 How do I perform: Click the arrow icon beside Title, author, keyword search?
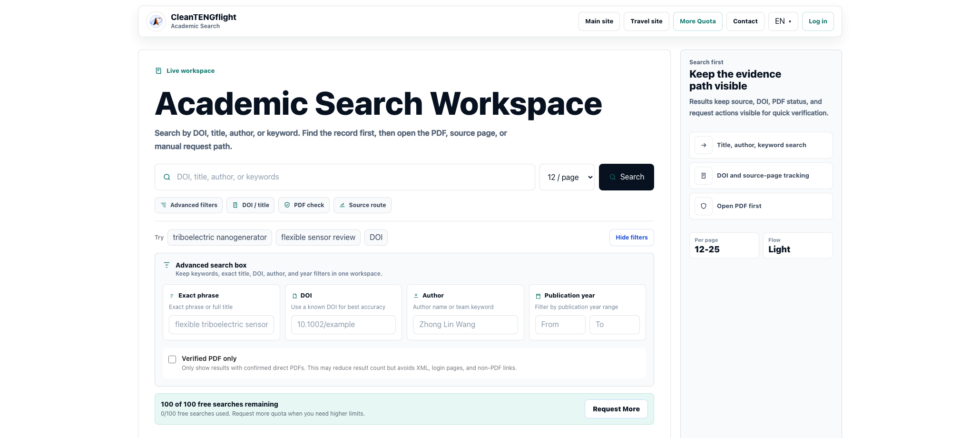[x=704, y=145]
